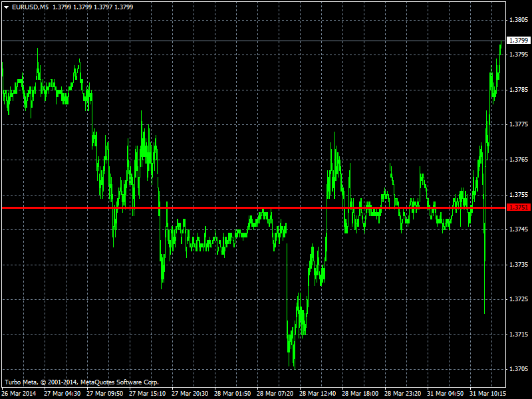The height and width of the screenshot is (399, 532).
Task: Click the 28 Mar 18:00 time label
Action: 360,393
